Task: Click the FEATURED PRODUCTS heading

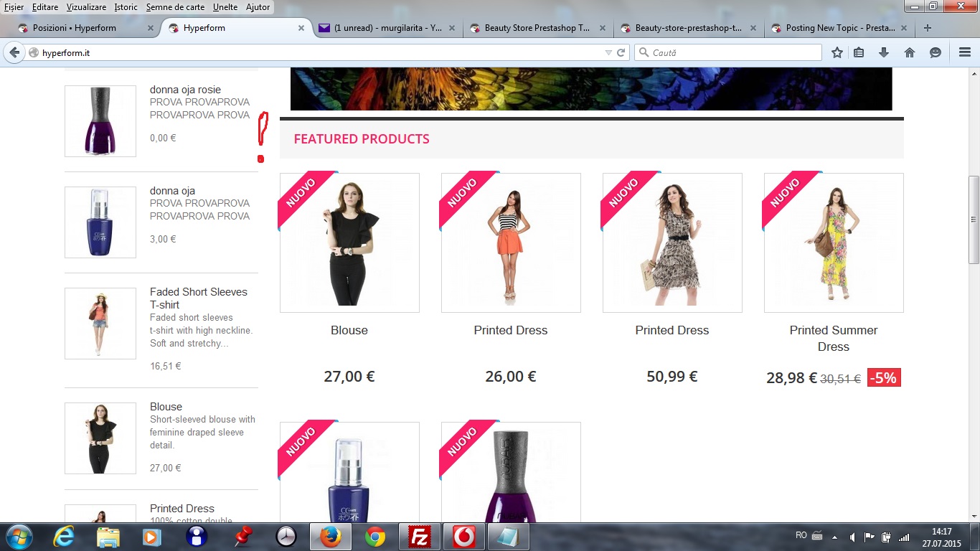Action: click(x=362, y=139)
